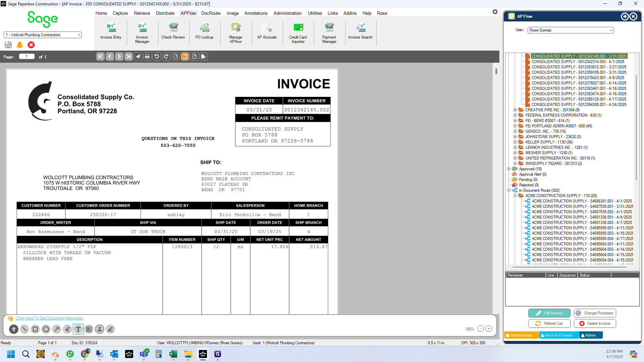Select the highlighted orange fit-height view icon
Viewport: 644px width, 362px height.
coord(185,57)
